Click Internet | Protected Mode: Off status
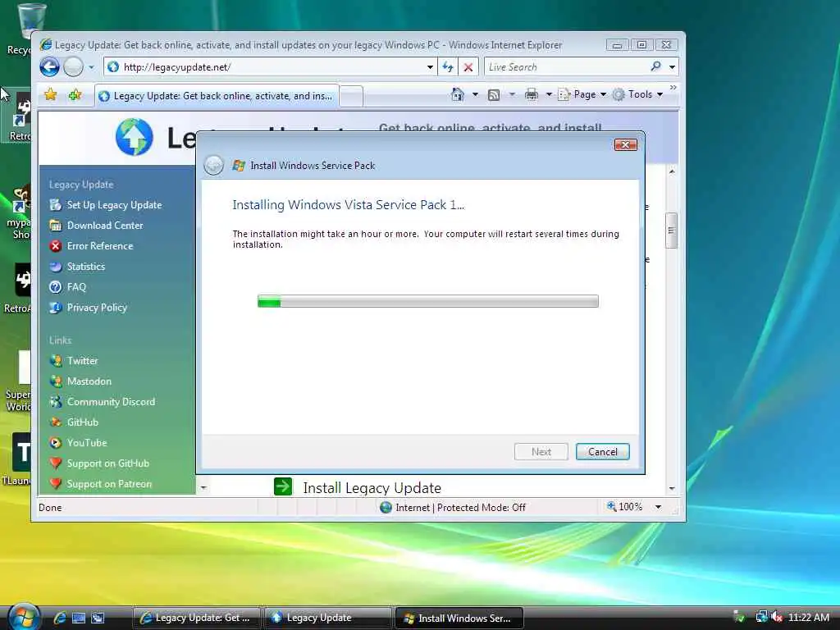Viewport: 840px width, 630px height. pos(453,507)
